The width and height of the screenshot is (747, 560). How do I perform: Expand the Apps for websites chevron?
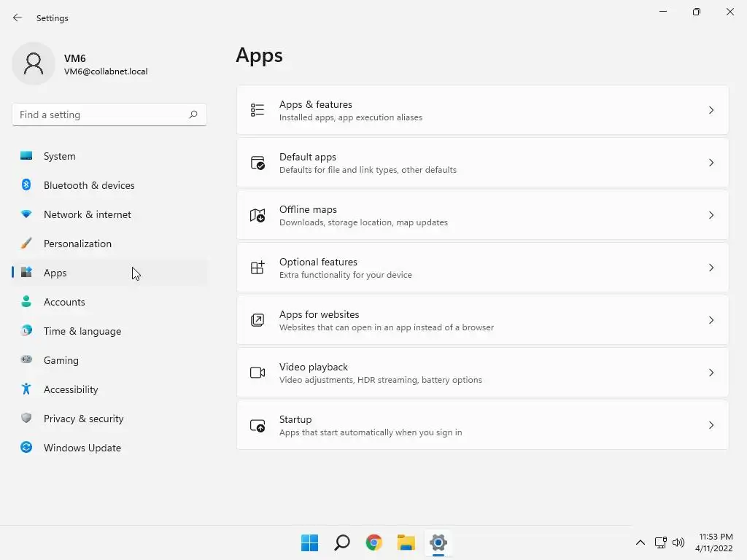point(711,320)
